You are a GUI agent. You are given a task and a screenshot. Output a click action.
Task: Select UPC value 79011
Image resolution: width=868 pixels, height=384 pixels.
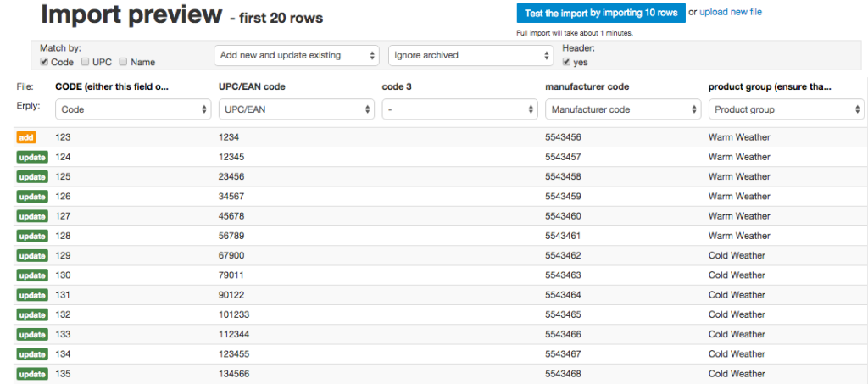[x=231, y=275]
